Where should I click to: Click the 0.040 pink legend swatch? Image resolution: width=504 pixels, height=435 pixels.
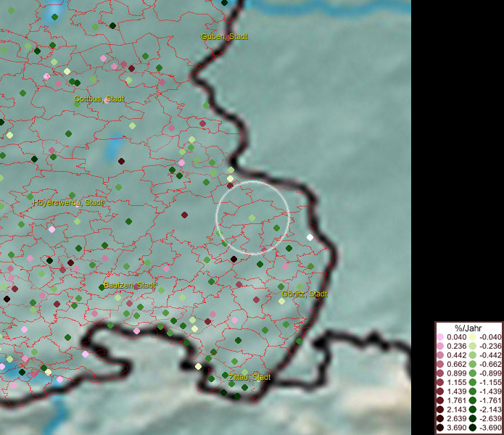click(441, 338)
